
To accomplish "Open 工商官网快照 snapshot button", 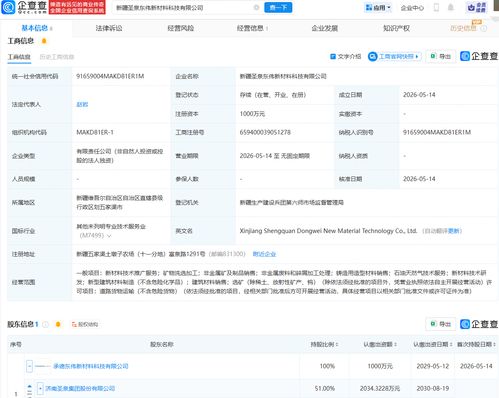I will click(394, 56).
